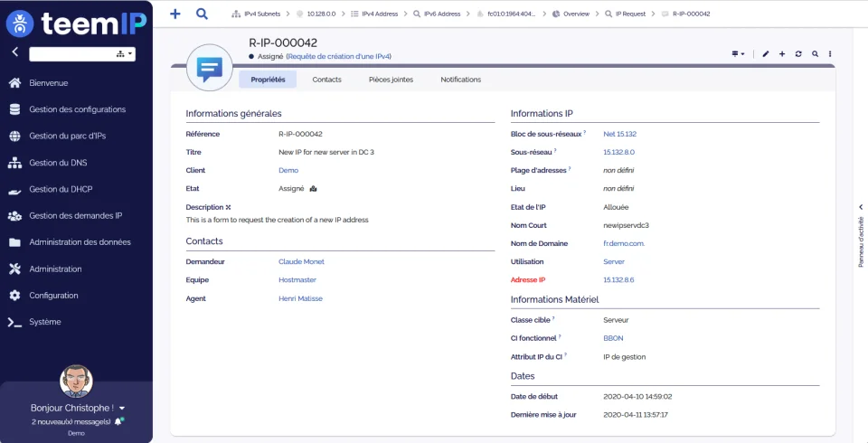The image size is (868, 443).
Task: Click the R-IP-000042 reference value
Action: click(x=300, y=134)
